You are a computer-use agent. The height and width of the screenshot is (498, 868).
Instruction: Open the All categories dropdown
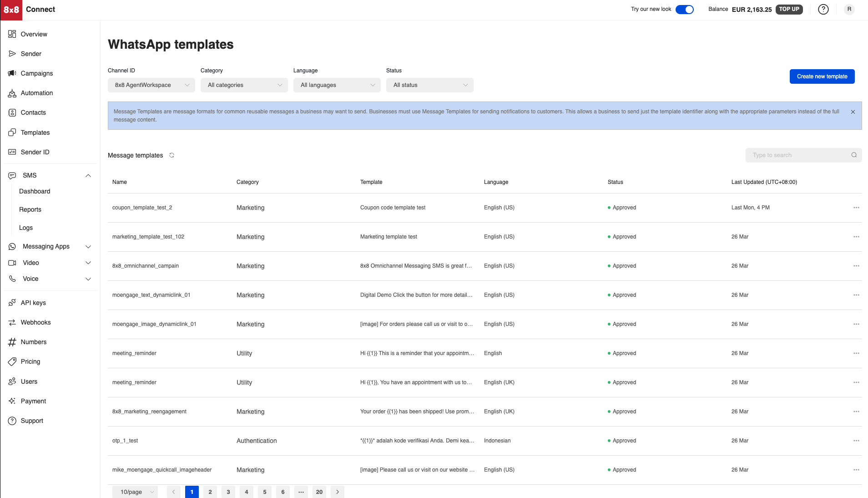coord(244,85)
